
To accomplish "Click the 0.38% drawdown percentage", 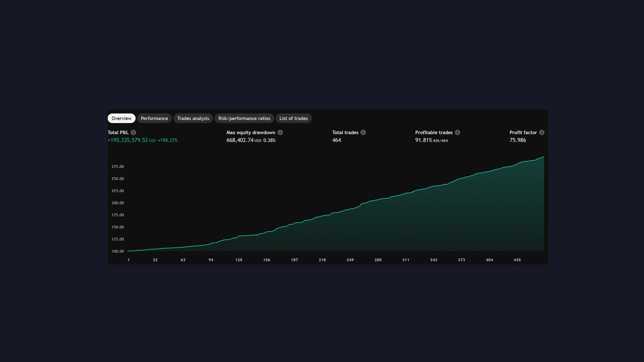I will click(x=269, y=140).
